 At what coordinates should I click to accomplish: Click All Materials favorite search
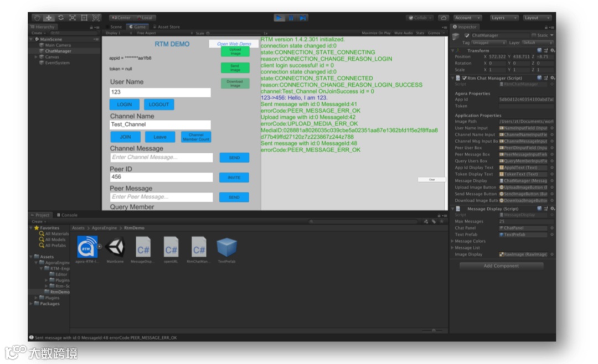53,233
